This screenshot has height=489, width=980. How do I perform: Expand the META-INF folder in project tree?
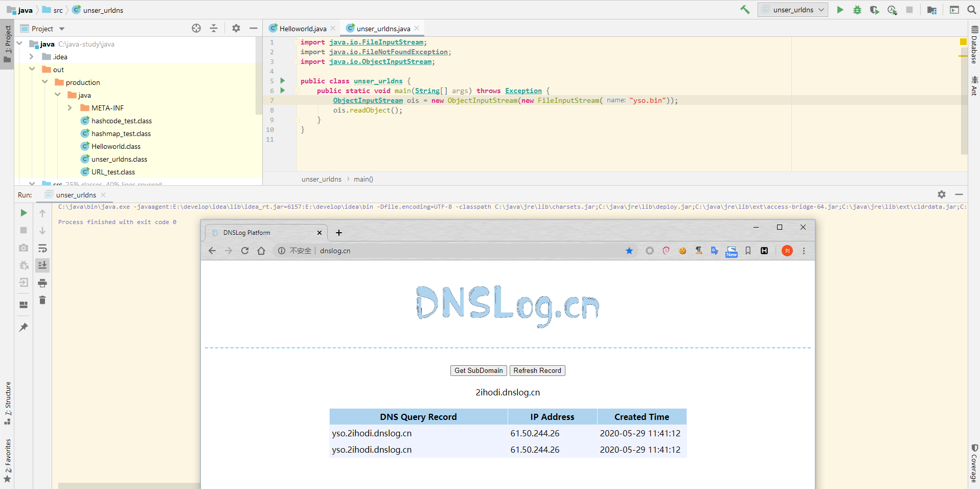pyautogui.click(x=70, y=108)
